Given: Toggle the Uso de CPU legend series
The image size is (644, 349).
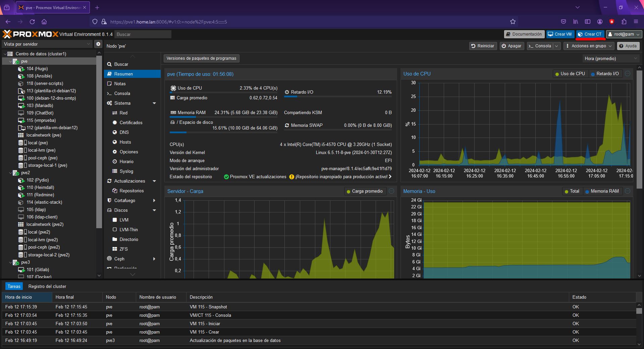Looking at the screenshot, I should click(570, 74).
